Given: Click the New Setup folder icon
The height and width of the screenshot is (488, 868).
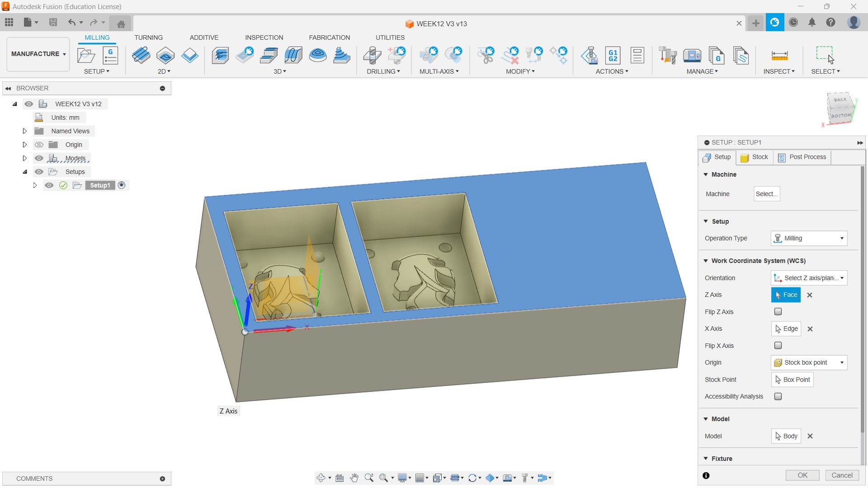Looking at the screenshot, I should pyautogui.click(x=86, y=56).
